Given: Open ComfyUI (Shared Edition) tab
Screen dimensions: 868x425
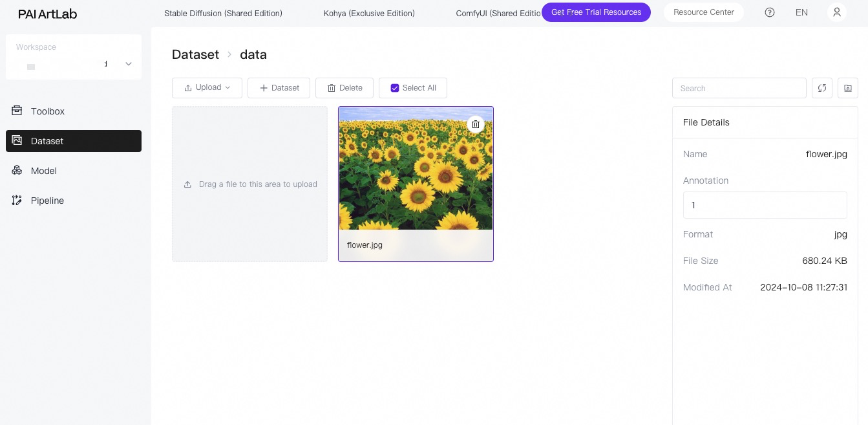Looking at the screenshot, I should (498, 13).
